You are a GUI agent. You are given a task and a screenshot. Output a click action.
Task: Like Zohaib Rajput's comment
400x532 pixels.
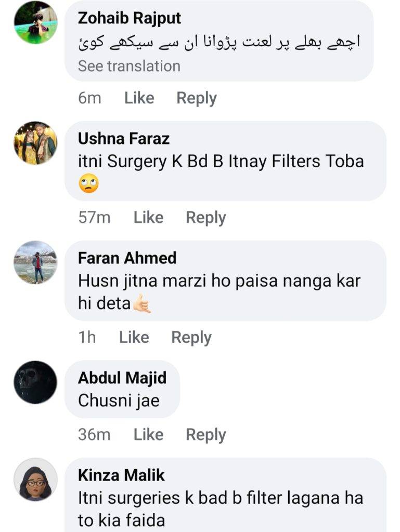click(x=139, y=98)
